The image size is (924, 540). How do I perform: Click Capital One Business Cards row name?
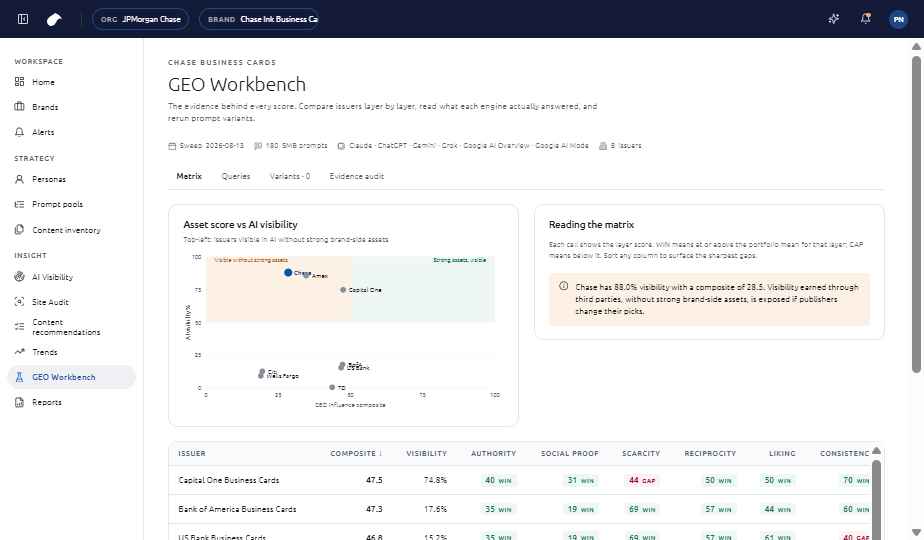pos(229,480)
